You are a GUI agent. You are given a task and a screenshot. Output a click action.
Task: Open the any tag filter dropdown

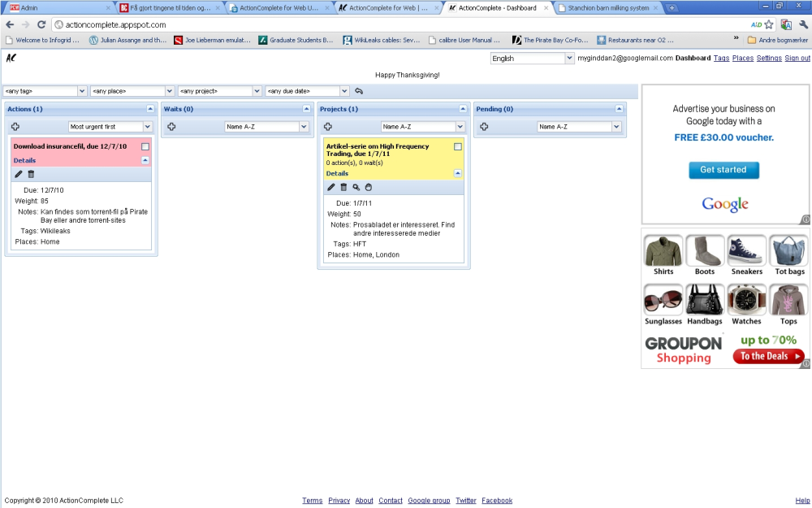(x=45, y=91)
